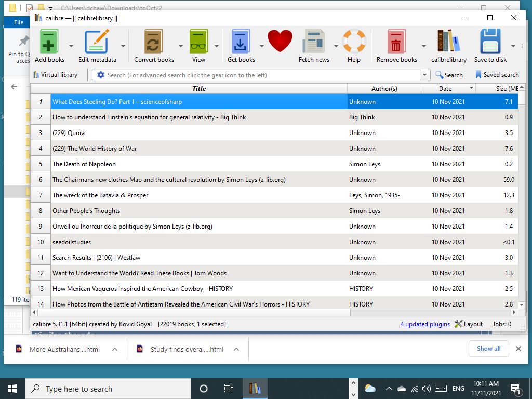
Task: Select the 'seedoilstudies' book row
Action: click(284, 242)
